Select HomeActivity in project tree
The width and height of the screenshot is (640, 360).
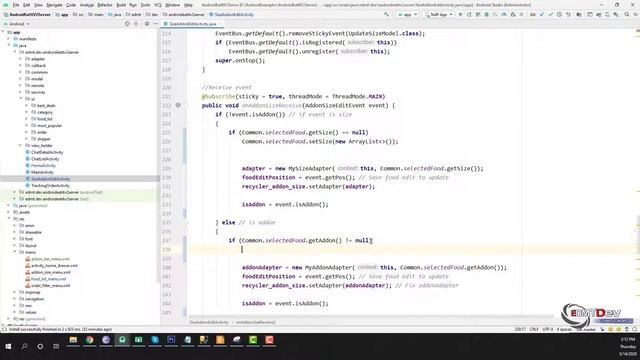point(43,166)
